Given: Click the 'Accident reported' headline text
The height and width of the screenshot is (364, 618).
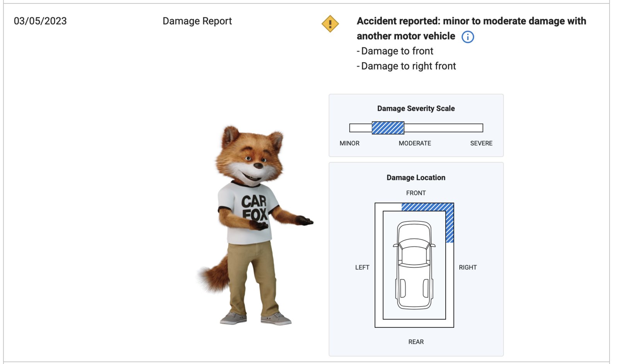Looking at the screenshot, I should pyautogui.click(x=471, y=28).
